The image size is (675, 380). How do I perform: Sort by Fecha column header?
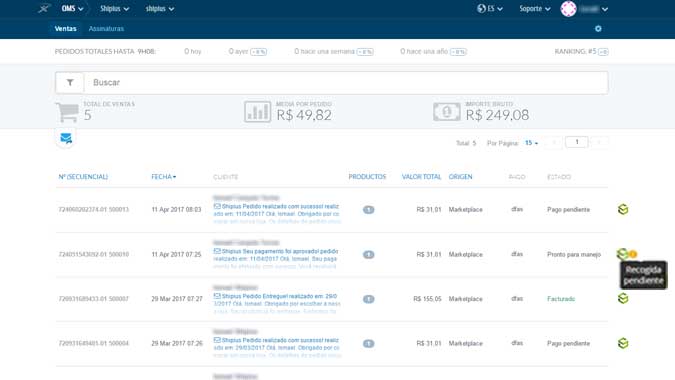pos(164,177)
